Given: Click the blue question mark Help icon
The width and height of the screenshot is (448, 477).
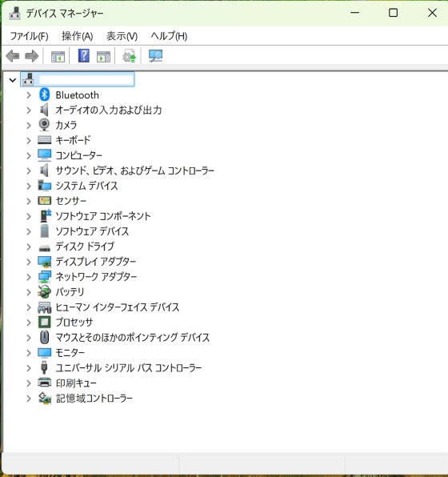Looking at the screenshot, I should [x=84, y=56].
